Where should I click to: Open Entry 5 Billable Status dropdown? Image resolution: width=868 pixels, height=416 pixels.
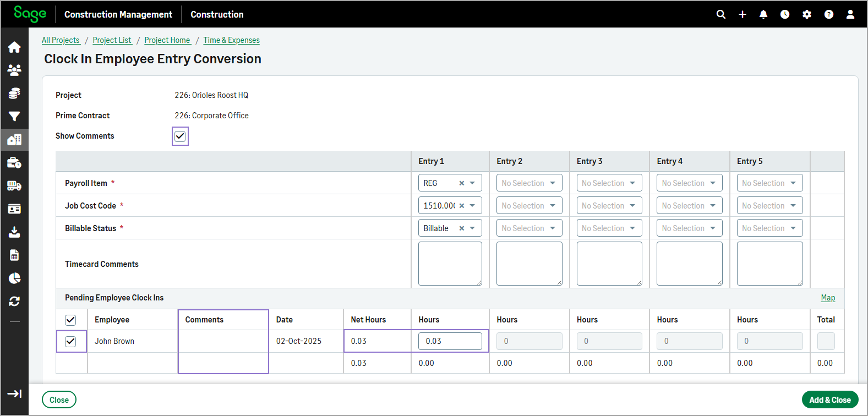[x=769, y=228]
